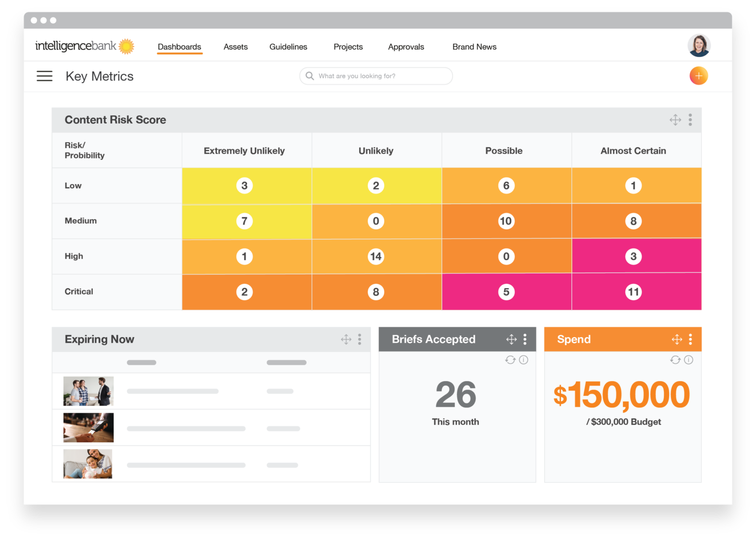Click the 'Content Risk Score' widget title
This screenshot has width=756, height=540.
point(115,120)
